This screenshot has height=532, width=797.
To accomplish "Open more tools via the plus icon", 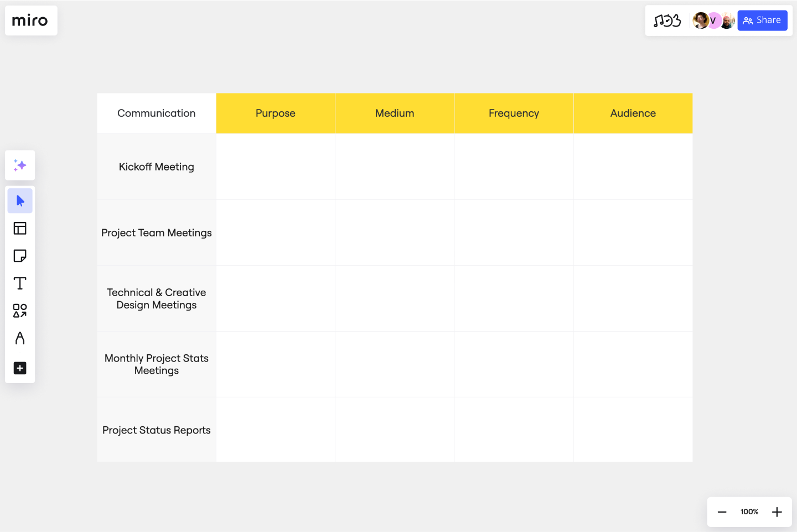I will [x=20, y=368].
